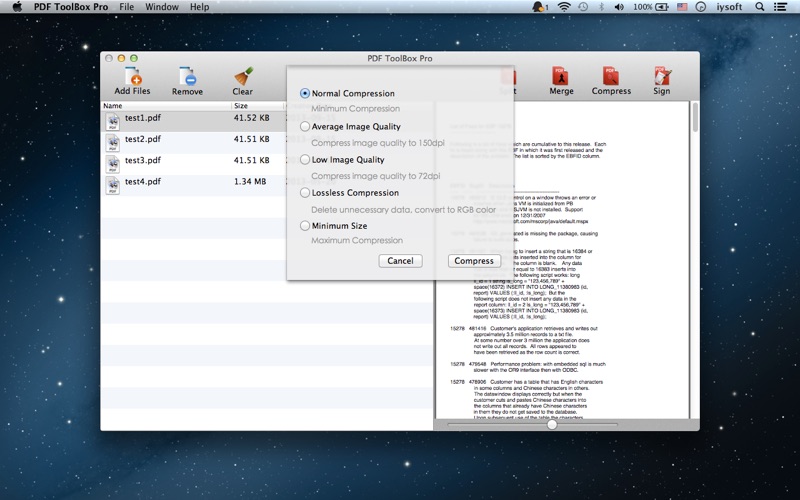This screenshot has height=500, width=800.
Task: Click the volume icon in the menu bar
Action: (619, 7)
